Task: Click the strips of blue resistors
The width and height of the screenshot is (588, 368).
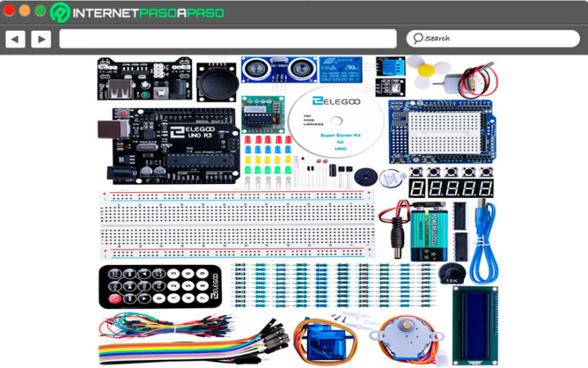Action: click(335, 285)
